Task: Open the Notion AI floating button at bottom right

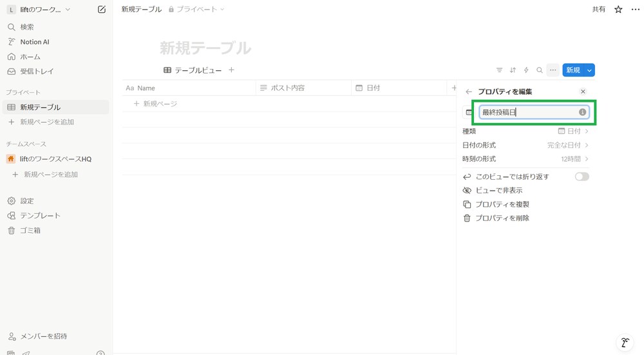Action: pyautogui.click(x=625, y=342)
